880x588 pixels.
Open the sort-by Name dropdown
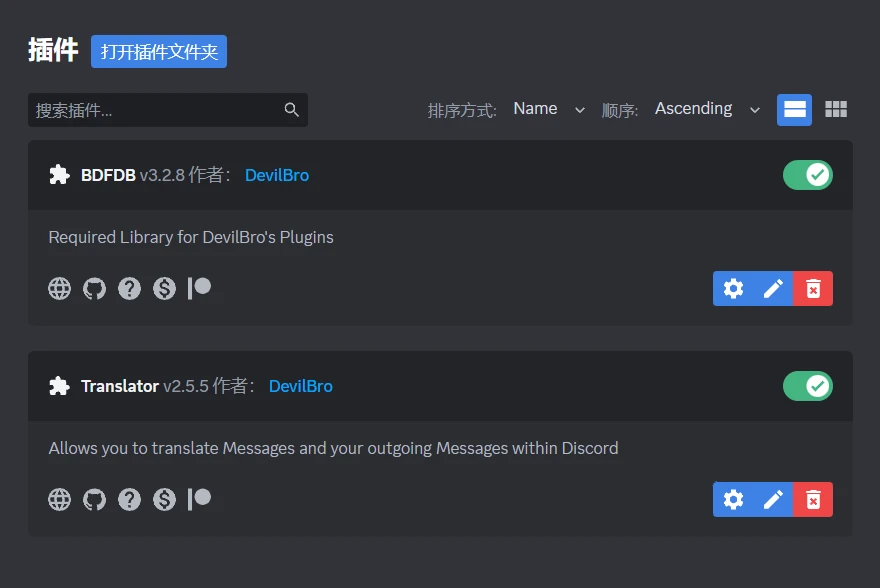pos(549,109)
